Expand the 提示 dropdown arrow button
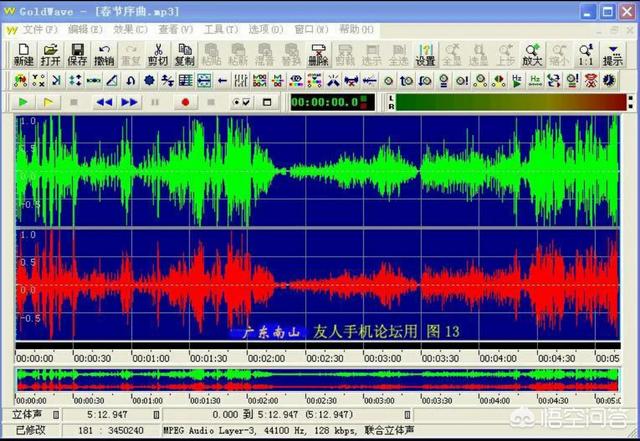 (x=613, y=55)
